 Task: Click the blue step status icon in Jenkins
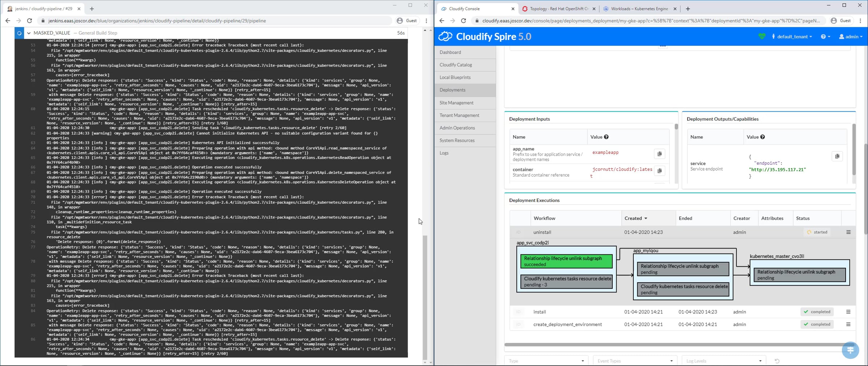[x=19, y=33]
